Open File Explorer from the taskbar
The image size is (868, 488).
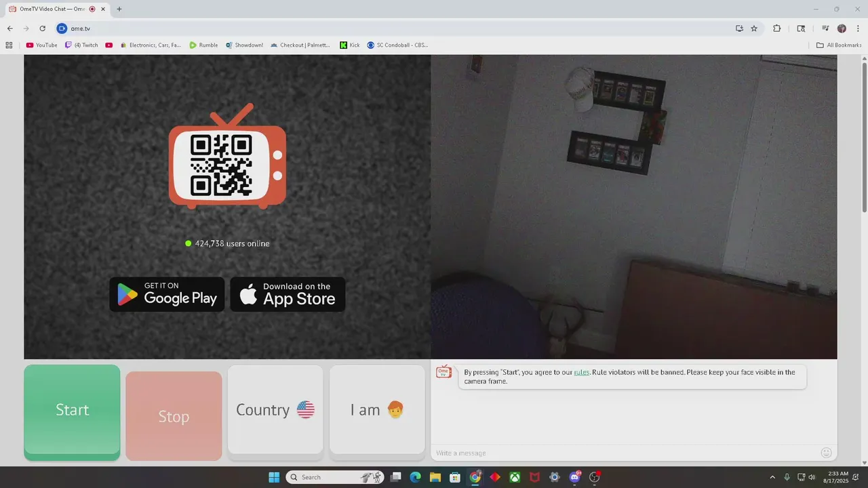tap(435, 477)
